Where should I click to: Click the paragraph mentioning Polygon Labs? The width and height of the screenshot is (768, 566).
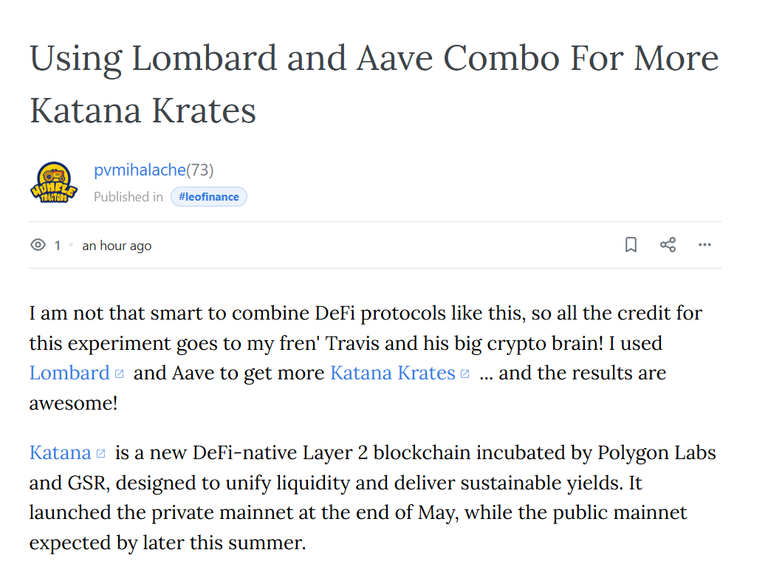point(372,497)
